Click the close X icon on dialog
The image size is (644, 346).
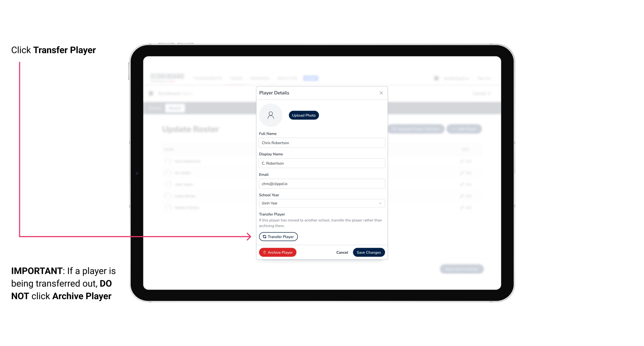(381, 93)
